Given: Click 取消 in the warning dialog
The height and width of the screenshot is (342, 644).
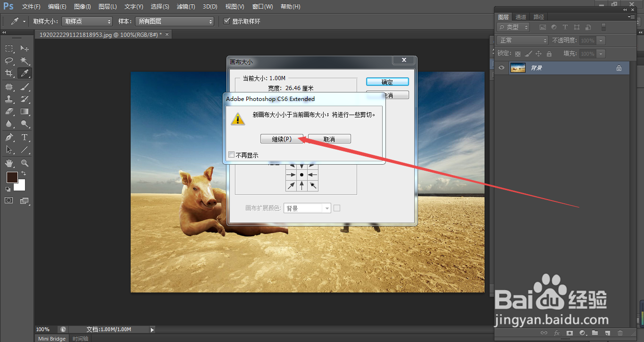Looking at the screenshot, I should tap(329, 139).
